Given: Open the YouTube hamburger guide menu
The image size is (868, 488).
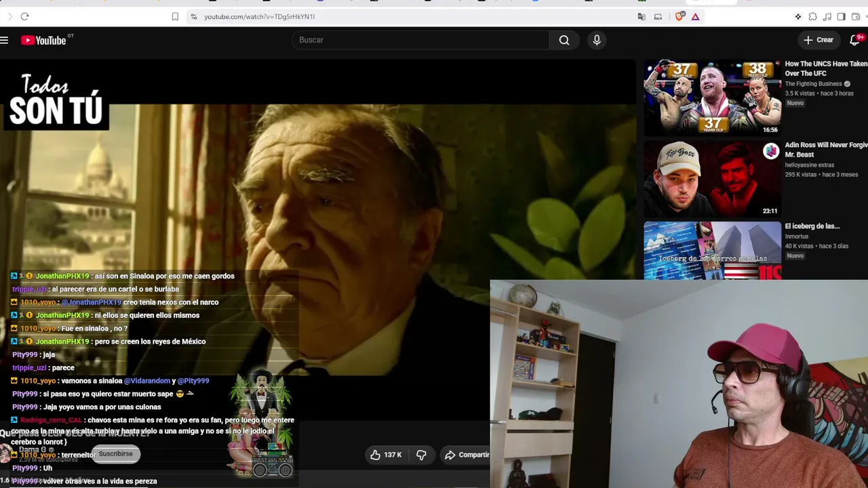Looking at the screenshot, I should pyautogui.click(x=4, y=40).
